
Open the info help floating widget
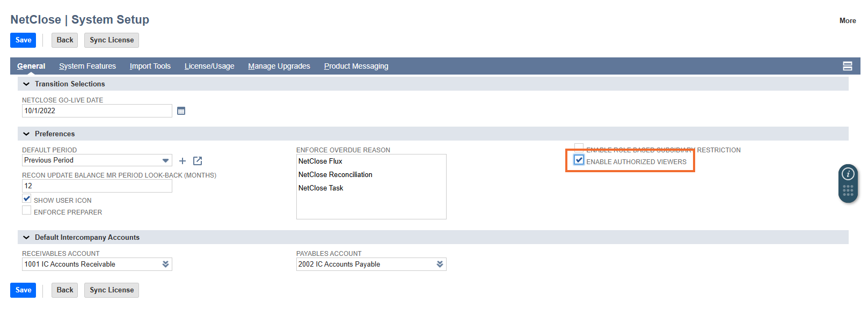click(848, 174)
